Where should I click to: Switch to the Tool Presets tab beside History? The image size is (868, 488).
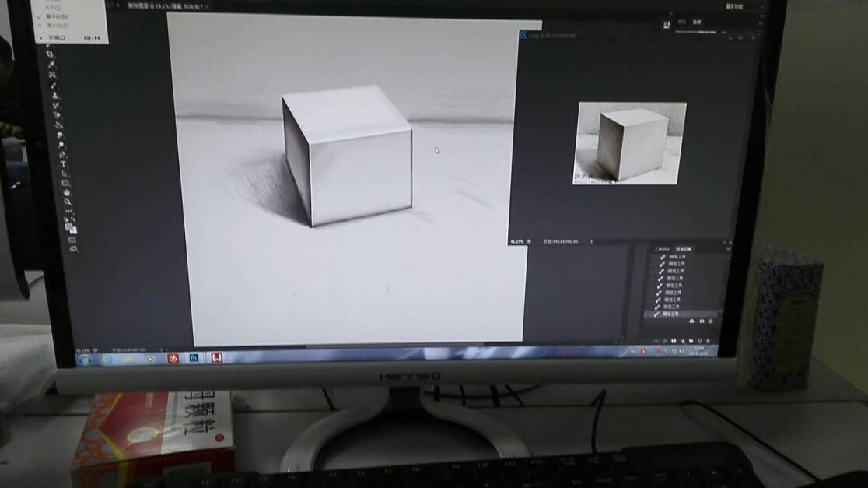pyautogui.click(x=662, y=249)
